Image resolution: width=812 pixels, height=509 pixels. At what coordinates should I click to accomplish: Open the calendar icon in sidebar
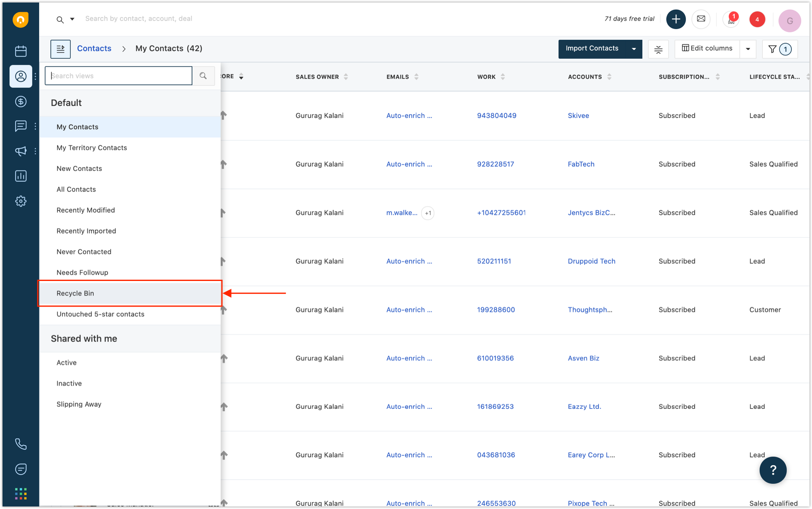[x=21, y=51]
